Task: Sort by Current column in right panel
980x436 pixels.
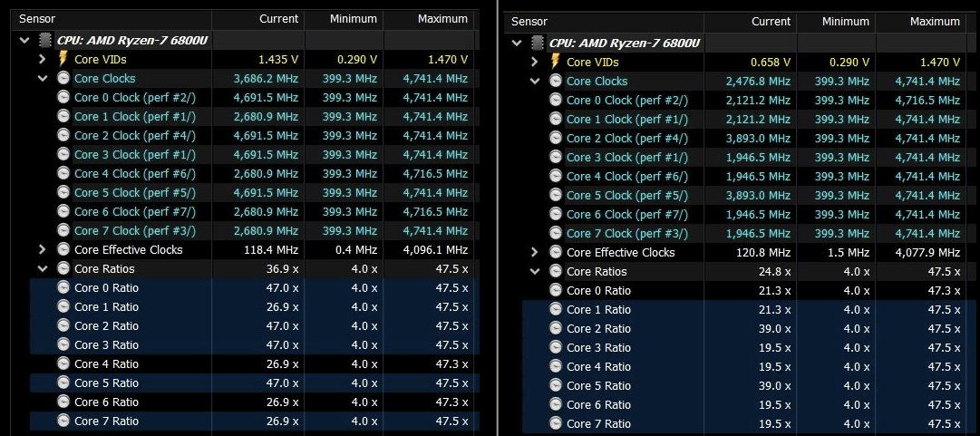Action: click(750, 21)
